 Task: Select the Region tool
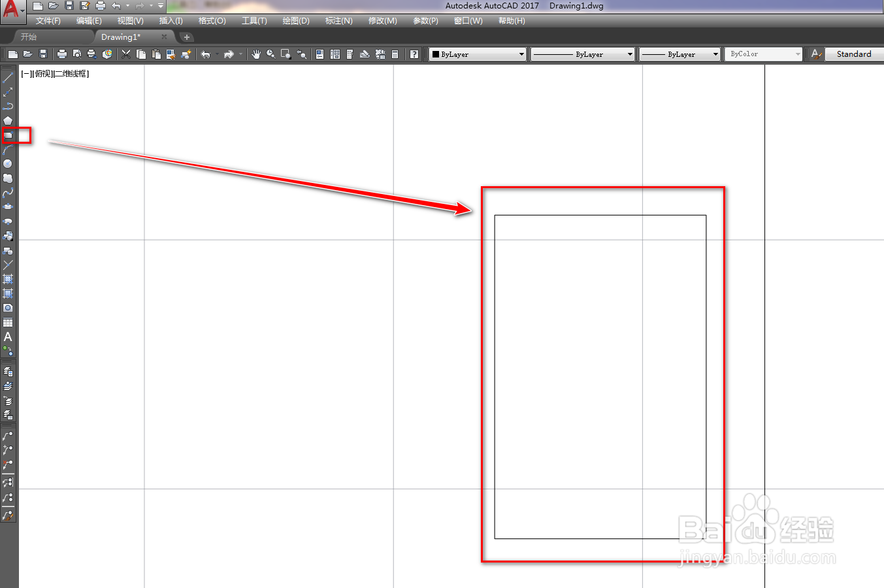pos(8,308)
